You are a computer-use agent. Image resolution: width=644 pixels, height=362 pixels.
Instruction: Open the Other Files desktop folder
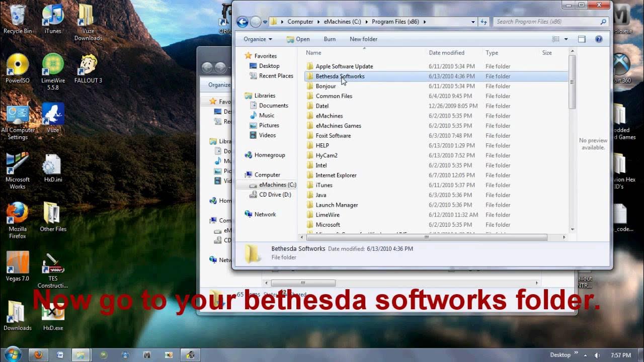[x=53, y=217]
